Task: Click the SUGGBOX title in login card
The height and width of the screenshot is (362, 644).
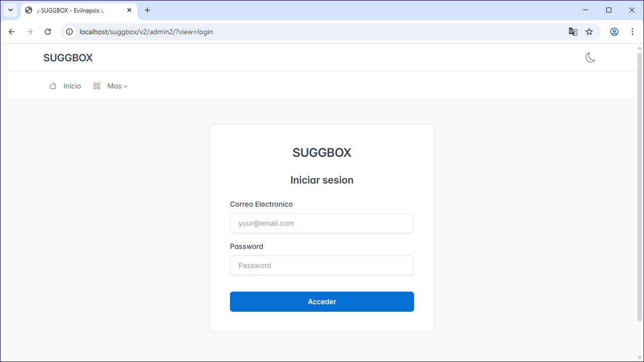Action: point(322,153)
